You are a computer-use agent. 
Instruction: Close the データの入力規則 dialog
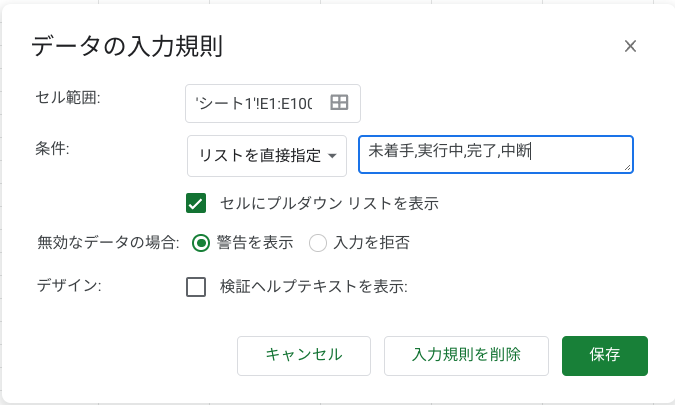pos(630,46)
